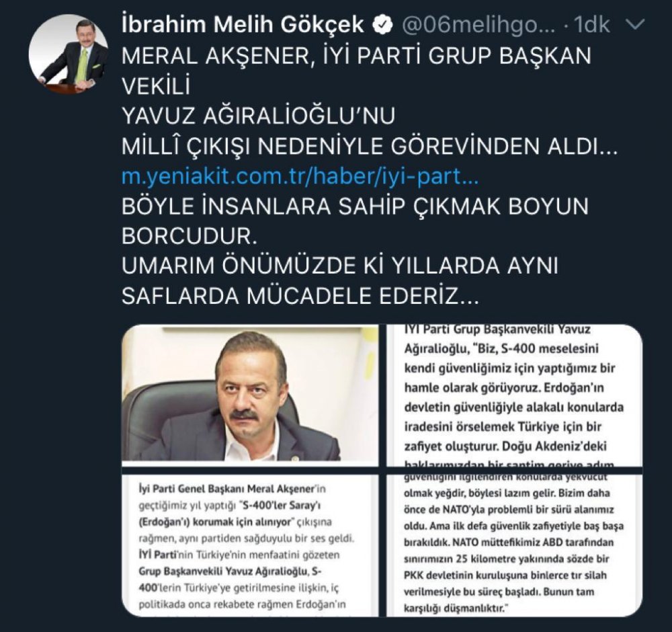Open the @06melihgo... handle
This screenshot has width=672, height=632.
(478, 25)
